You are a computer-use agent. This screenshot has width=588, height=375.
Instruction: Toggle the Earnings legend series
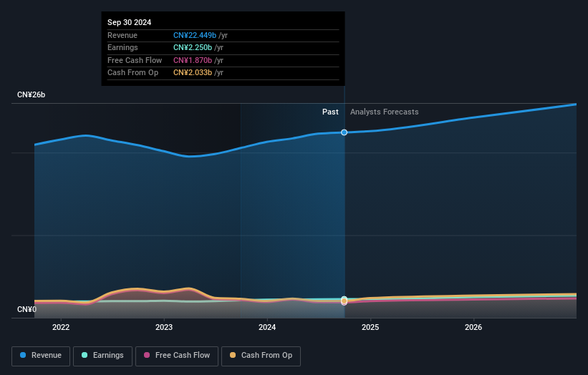pos(102,356)
